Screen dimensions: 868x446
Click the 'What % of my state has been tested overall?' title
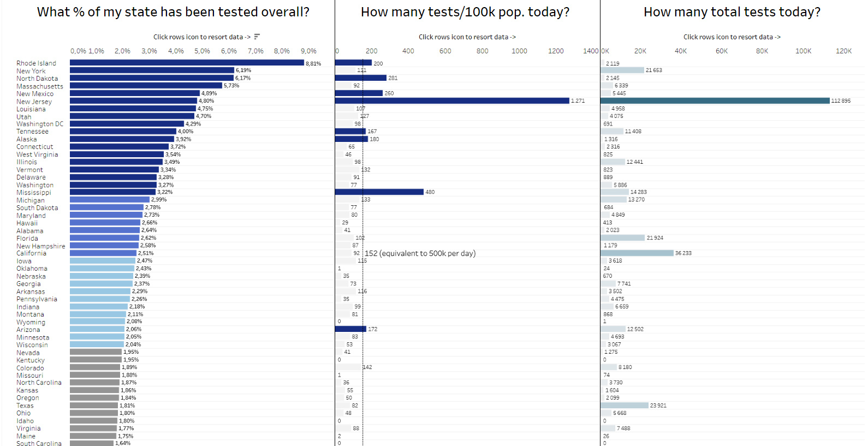pos(173,12)
